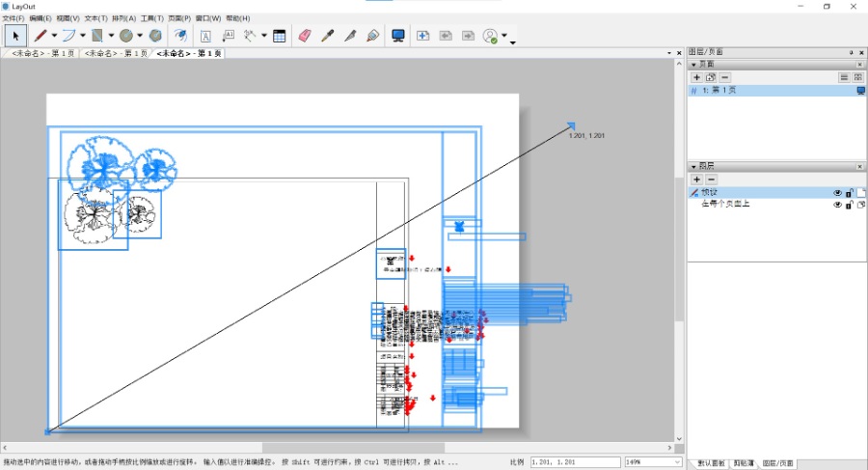This screenshot has width=868, height=470.
Task: Pick the Split knife tool
Action: 350,36
